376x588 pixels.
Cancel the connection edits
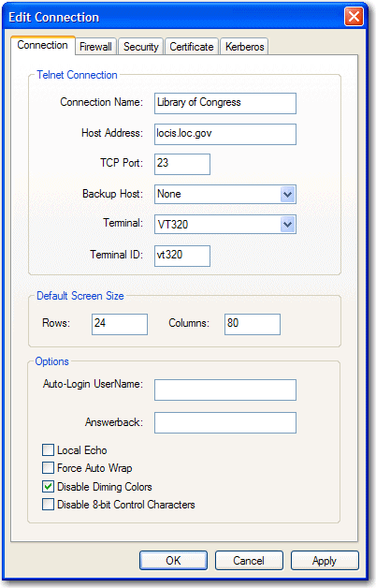pyautogui.click(x=249, y=560)
